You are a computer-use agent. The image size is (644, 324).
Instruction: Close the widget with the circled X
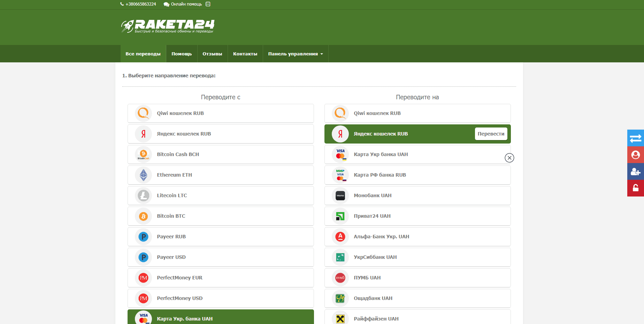point(509,158)
